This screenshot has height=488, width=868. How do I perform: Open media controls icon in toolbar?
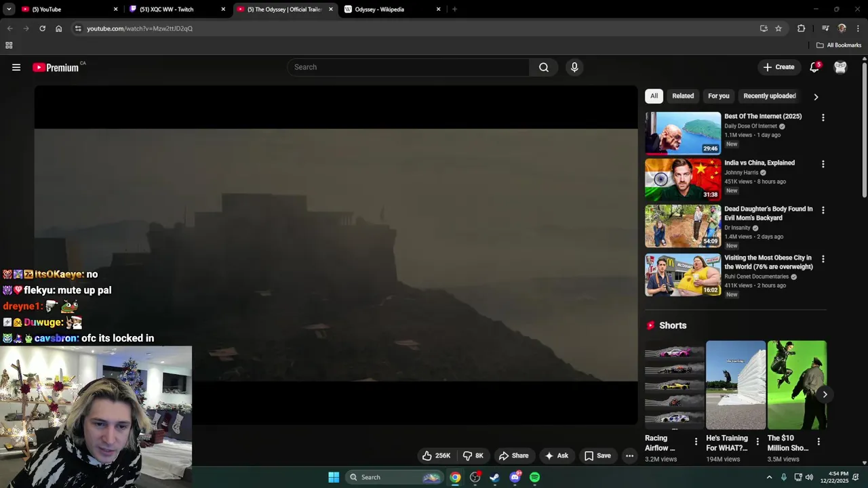pos(825,28)
